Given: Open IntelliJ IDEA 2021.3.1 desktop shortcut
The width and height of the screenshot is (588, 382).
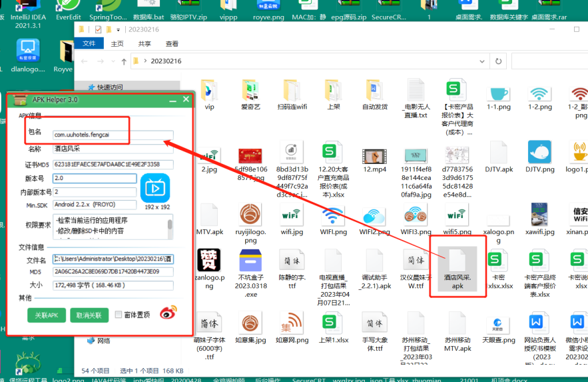Looking at the screenshot, I should click(x=28, y=13).
